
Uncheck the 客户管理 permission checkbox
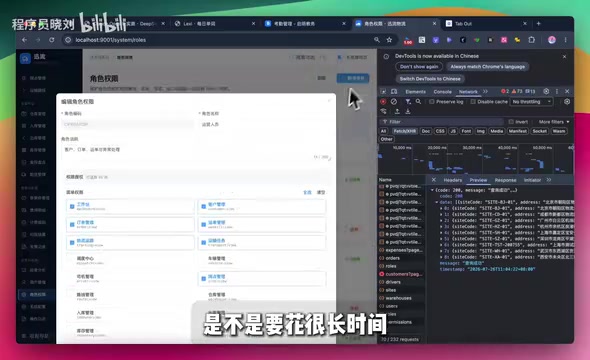tap(204, 206)
